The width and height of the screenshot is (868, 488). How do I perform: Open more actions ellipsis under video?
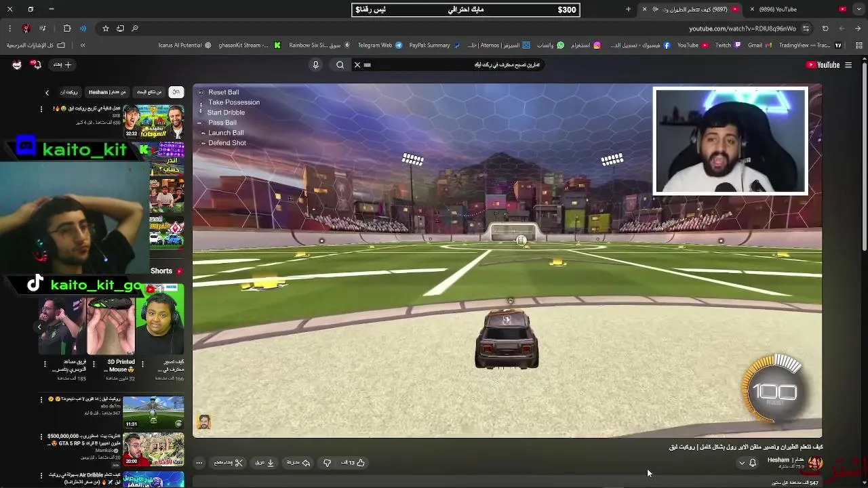[x=199, y=463]
